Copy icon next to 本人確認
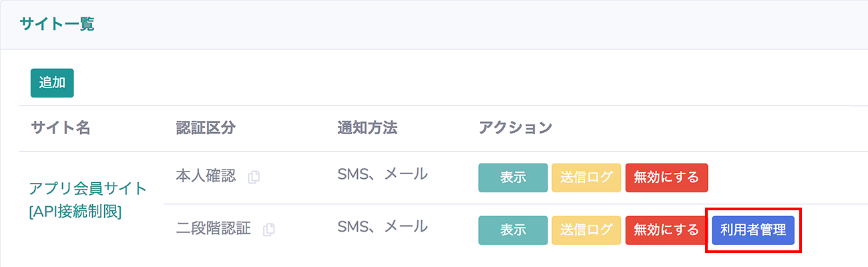The height and width of the screenshot is (267, 868). pos(254,178)
